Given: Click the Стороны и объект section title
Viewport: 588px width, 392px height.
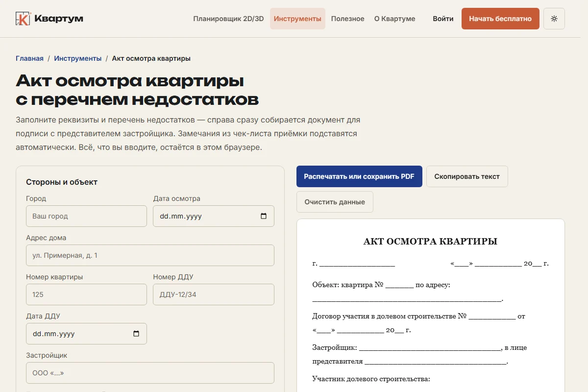Looking at the screenshot, I should coord(62,182).
